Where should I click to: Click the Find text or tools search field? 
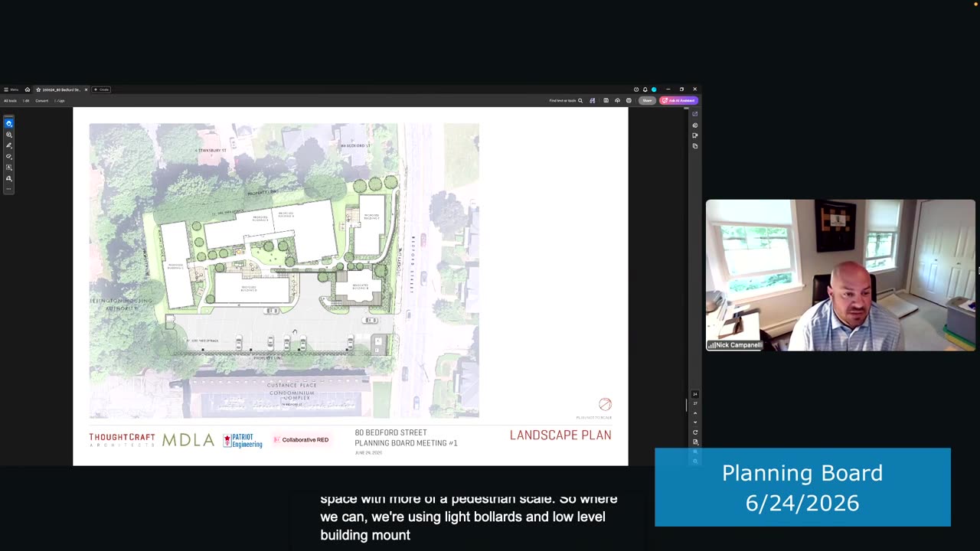coord(566,100)
